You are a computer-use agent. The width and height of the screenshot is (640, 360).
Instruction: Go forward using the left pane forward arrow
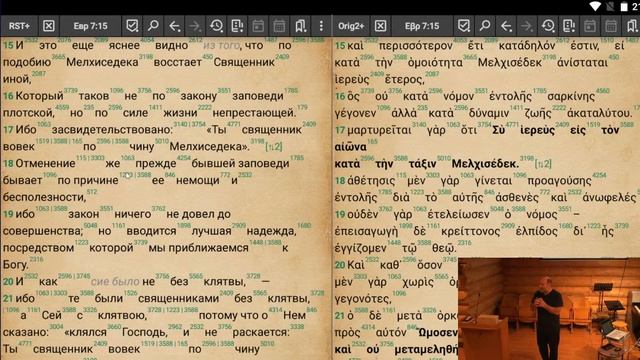click(x=195, y=26)
